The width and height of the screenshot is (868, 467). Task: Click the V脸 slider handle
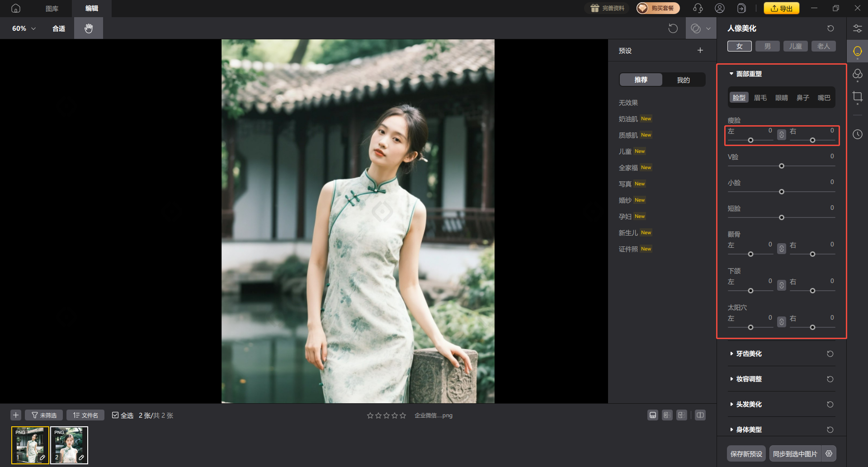click(781, 166)
